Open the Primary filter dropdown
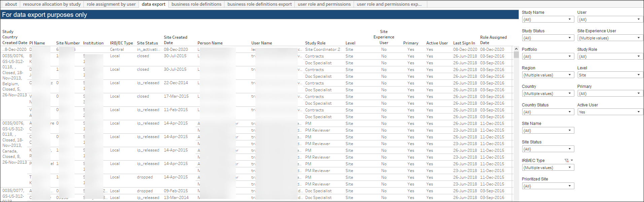This screenshot has width=644, height=202. pyautogui.click(x=610, y=94)
